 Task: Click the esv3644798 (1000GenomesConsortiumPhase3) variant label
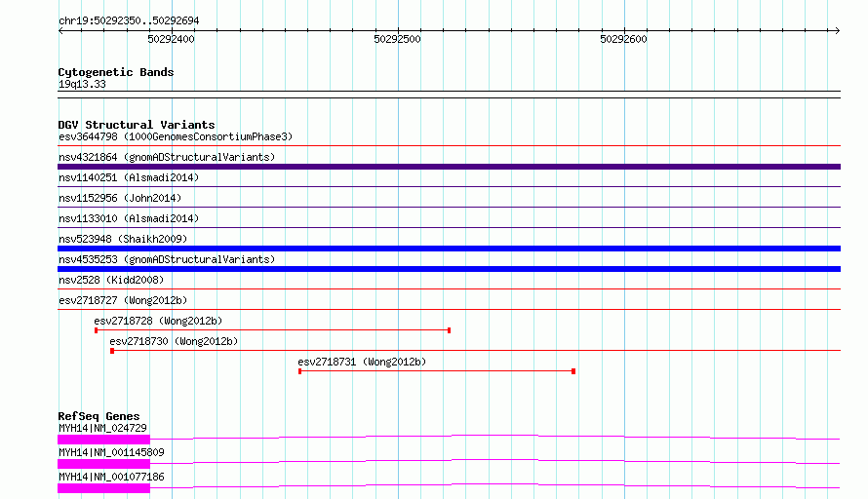[176, 136]
